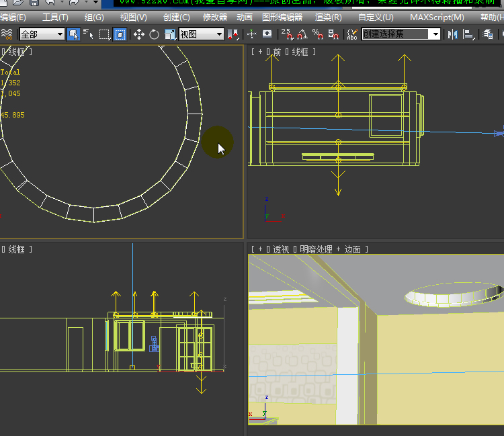Click 线框 label in the top-left viewport

click(x=16, y=52)
